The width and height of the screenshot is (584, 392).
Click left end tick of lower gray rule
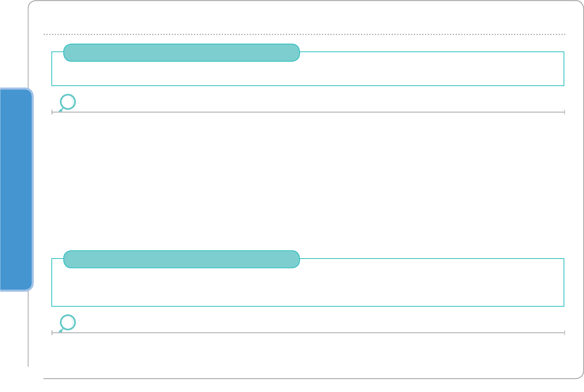pyautogui.click(x=52, y=333)
